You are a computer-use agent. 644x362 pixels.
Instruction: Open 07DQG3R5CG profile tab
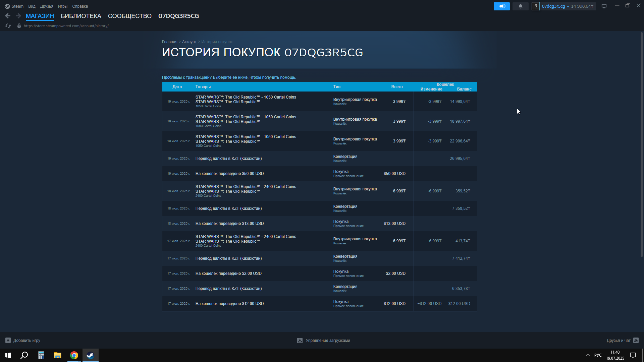(x=178, y=16)
